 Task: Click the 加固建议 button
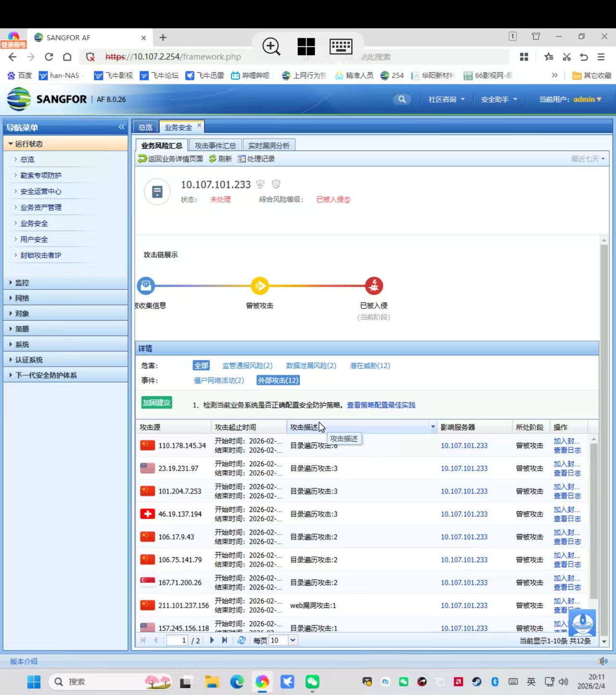pos(157,403)
